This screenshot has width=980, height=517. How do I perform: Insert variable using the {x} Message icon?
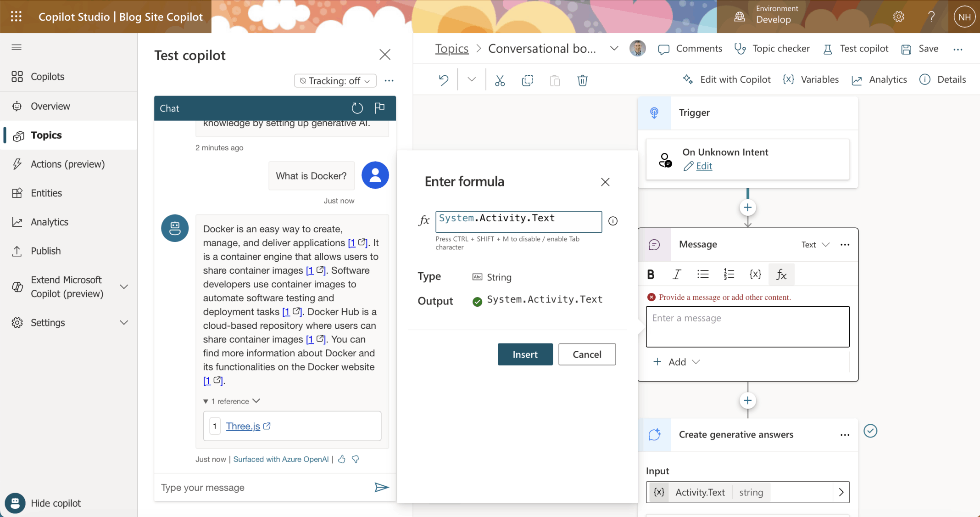pos(755,275)
